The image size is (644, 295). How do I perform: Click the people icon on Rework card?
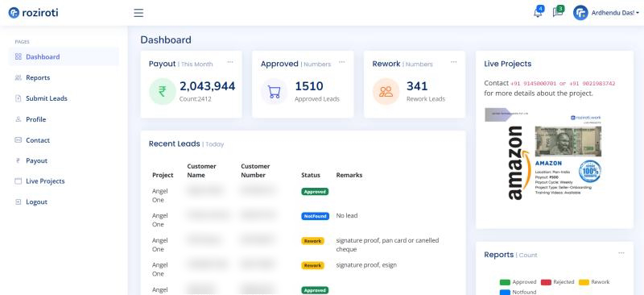click(x=386, y=91)
